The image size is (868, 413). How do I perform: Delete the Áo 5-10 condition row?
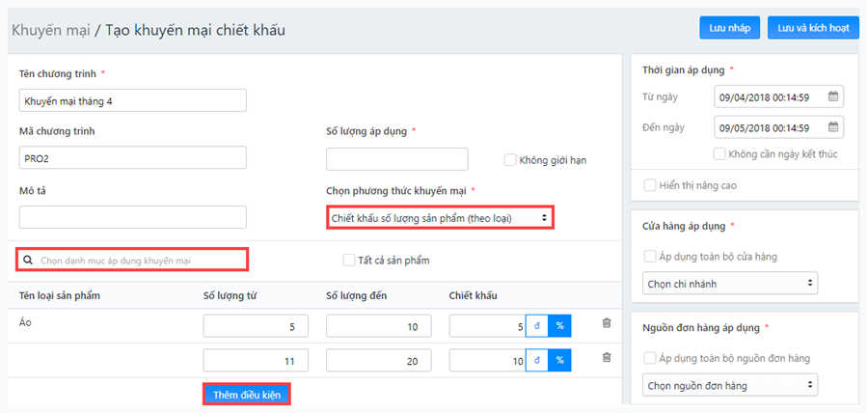(607, 322)
